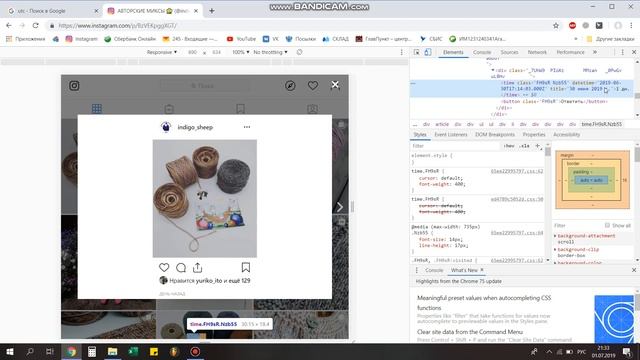
Task: Switch to the Performance tab
Action: pos(570,52)
